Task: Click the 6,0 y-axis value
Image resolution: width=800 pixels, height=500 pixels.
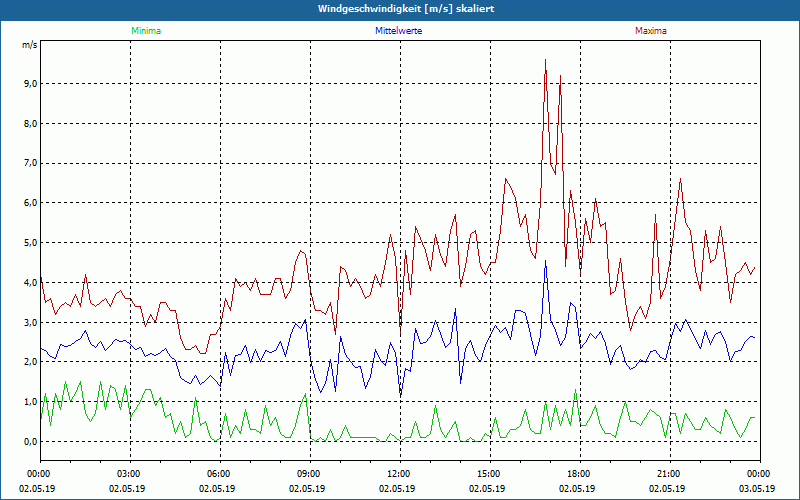Action: 31,203
